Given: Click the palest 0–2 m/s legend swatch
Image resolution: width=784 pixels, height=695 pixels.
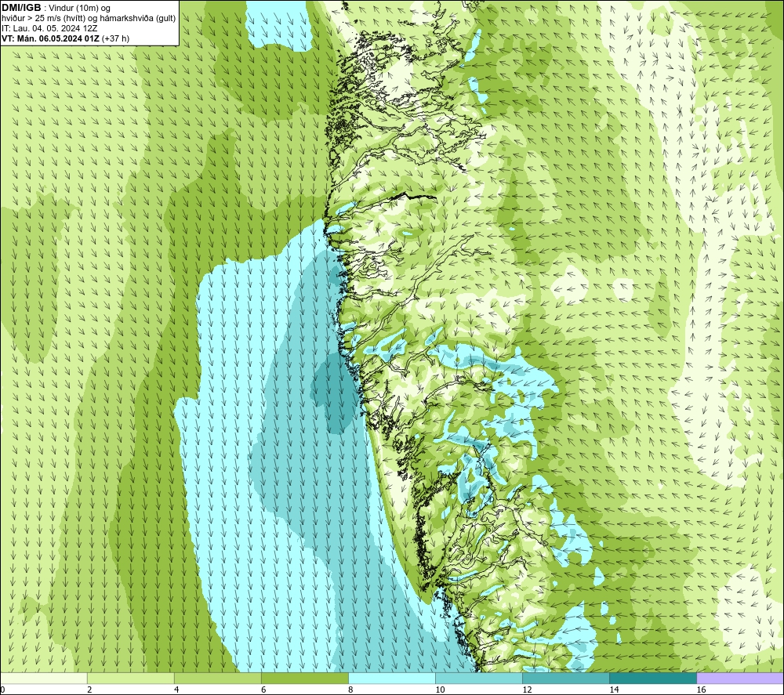Looking at the screenshot, I should 44,679.
